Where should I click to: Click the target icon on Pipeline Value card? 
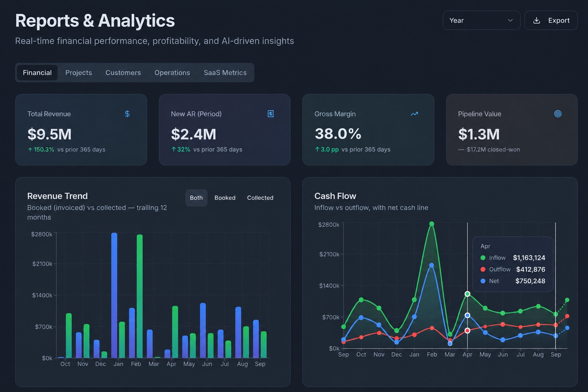pyautogui.click(x=558, y=114)
